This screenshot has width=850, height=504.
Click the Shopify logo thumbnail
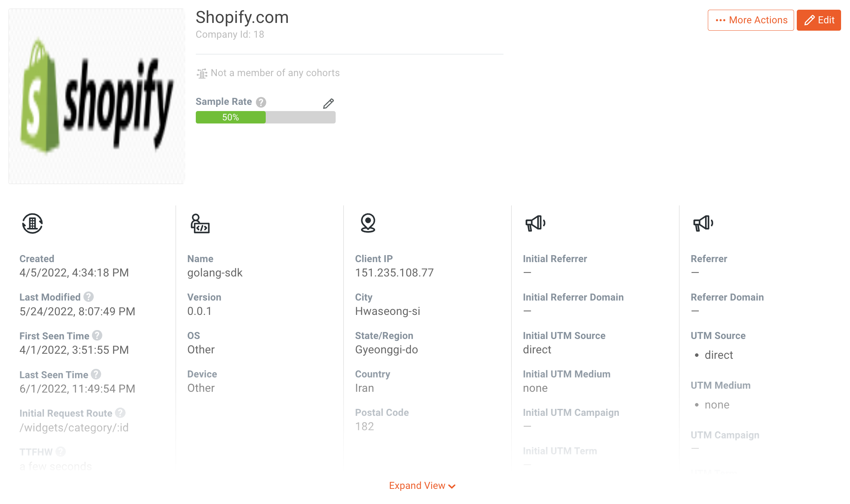[96, 96]
